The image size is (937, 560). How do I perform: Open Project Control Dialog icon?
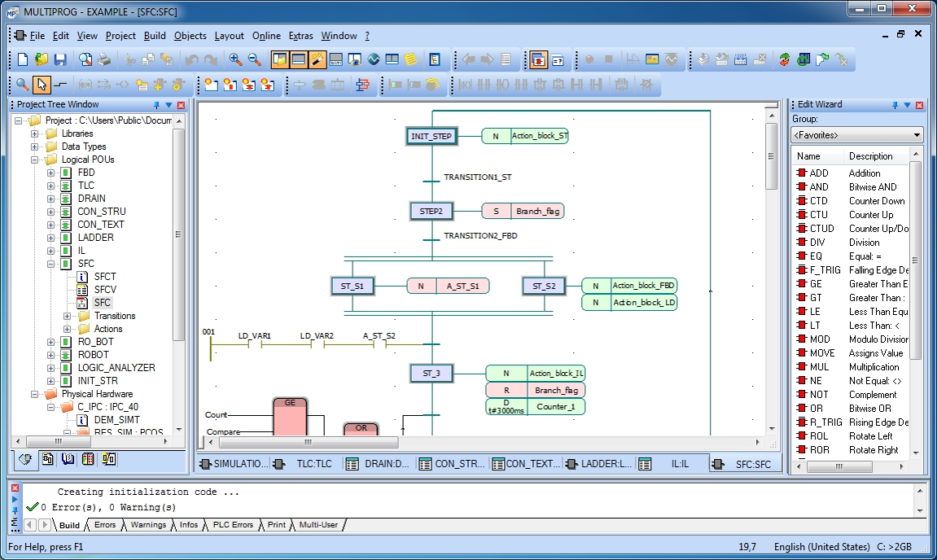803,59
